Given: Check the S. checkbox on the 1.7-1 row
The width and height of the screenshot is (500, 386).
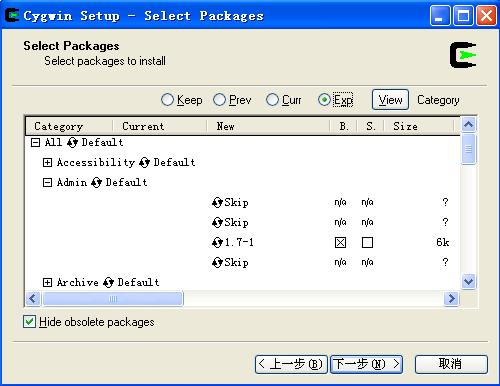Looking at the screenshot, I should coord(367,242).
